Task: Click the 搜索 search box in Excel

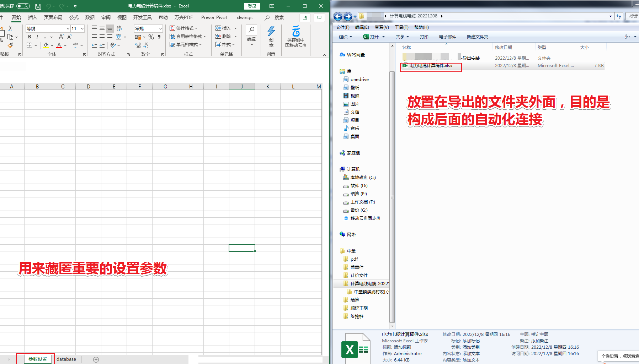Action: coord(275,17)
